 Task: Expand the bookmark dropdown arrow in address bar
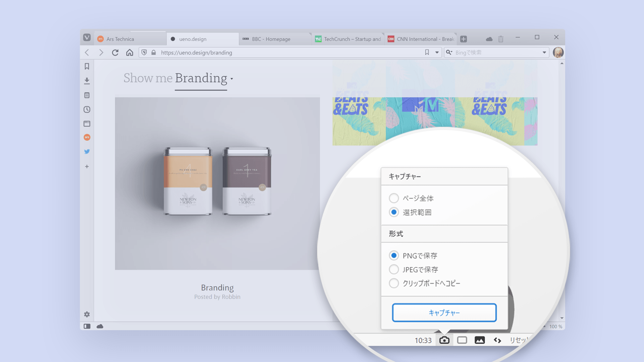(x=437, y=52)
